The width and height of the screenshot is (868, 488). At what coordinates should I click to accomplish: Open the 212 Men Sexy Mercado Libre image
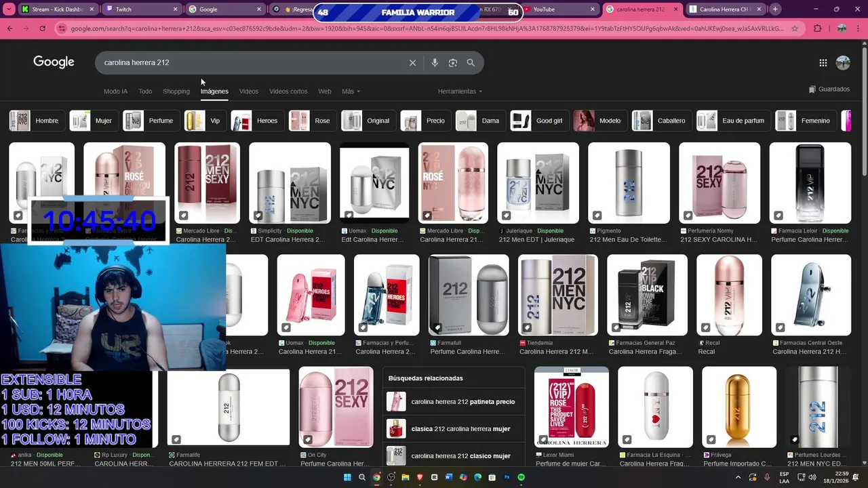(207, 183)
